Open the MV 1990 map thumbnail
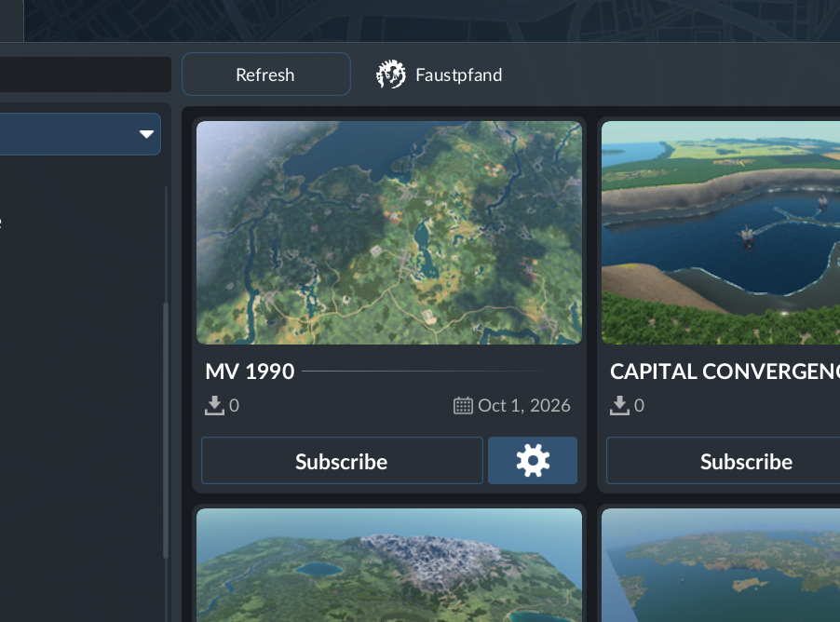840x622 pixels. pos(389,233)
